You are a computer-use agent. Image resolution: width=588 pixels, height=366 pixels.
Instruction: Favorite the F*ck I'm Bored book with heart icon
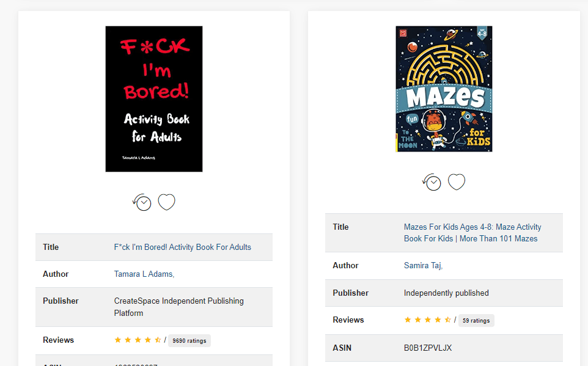166,202
